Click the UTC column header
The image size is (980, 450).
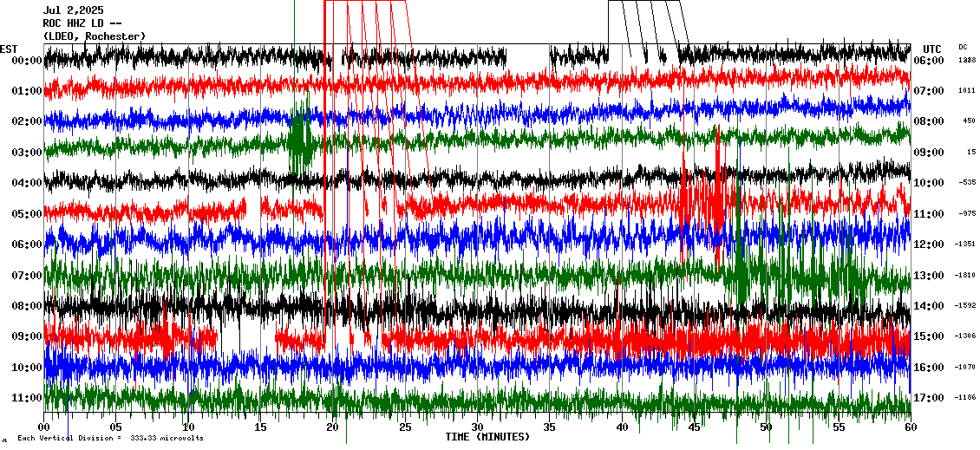point(931,49)
